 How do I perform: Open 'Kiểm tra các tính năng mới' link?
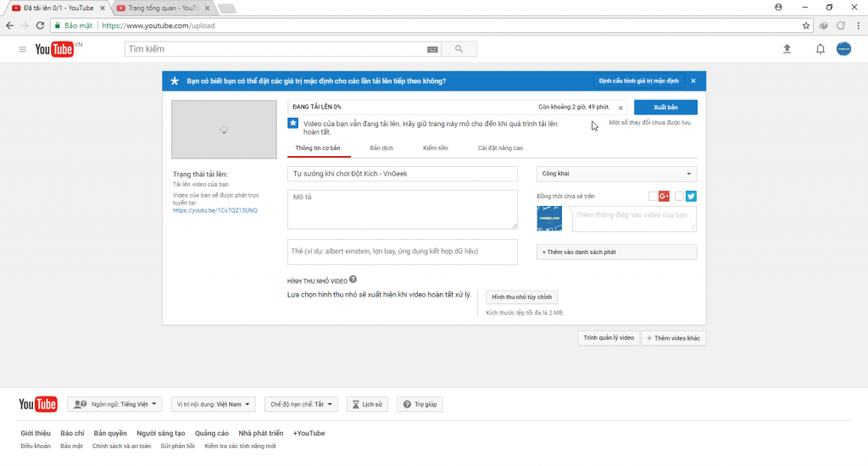(x=240, y=446)
